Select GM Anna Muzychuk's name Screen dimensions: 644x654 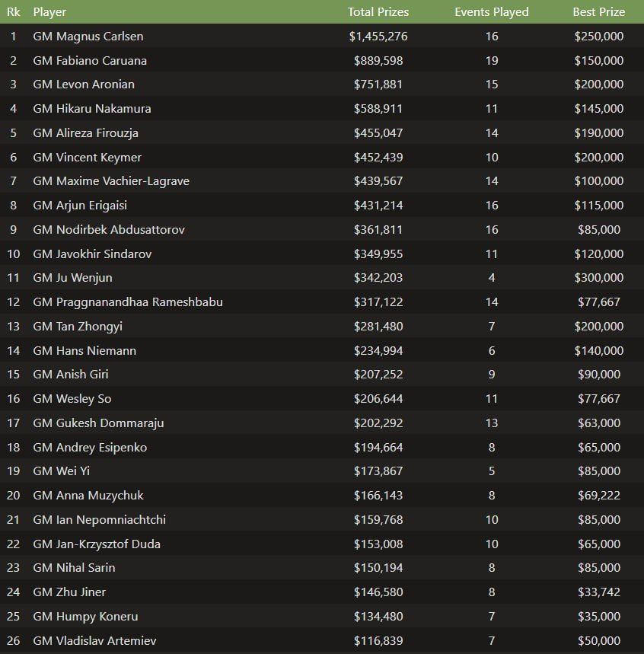point(89,496)
